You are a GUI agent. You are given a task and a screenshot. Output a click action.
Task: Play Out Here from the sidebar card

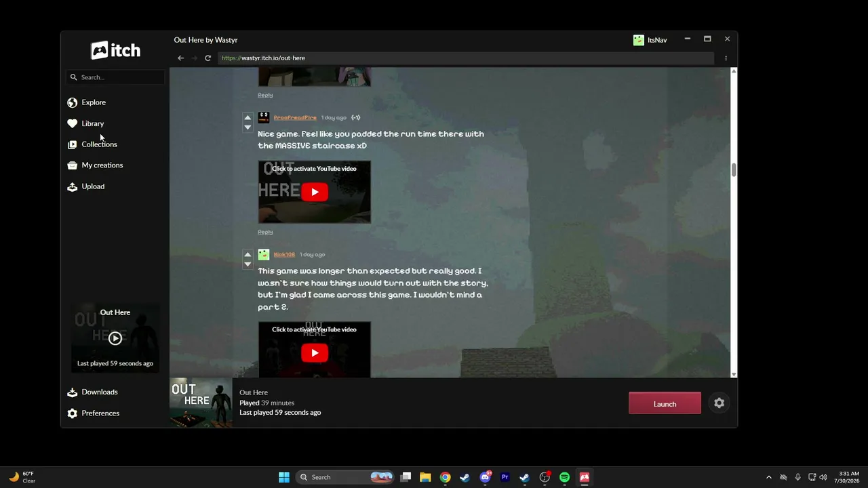(115, 338)
